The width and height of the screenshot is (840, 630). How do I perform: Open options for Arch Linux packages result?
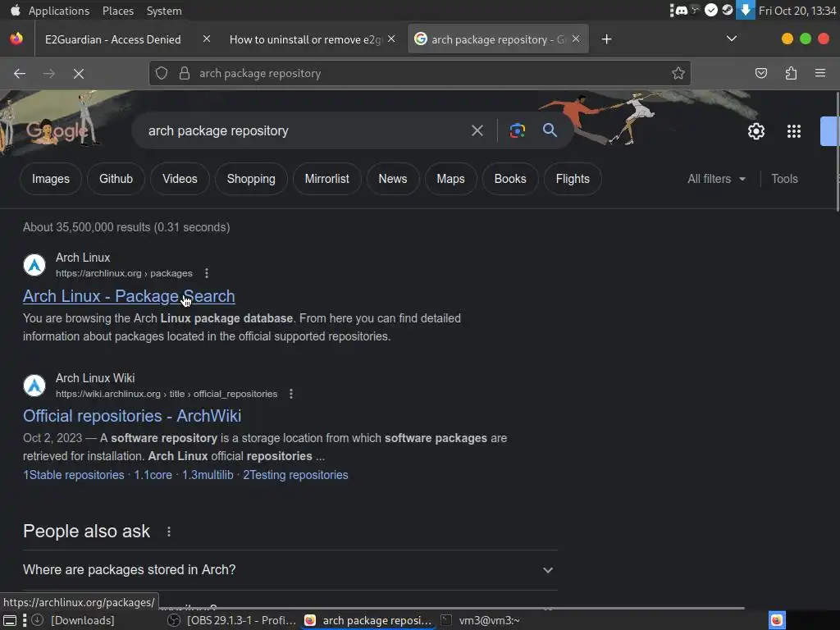click(207, 273)
